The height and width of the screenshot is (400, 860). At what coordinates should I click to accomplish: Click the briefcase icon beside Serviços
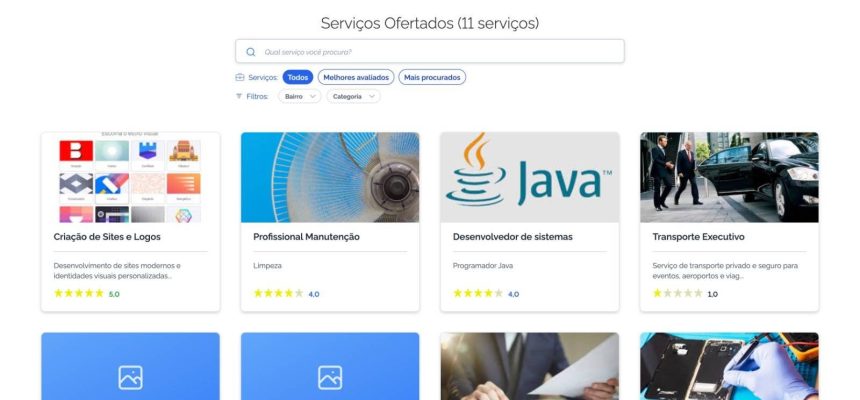tap(240, 77)
